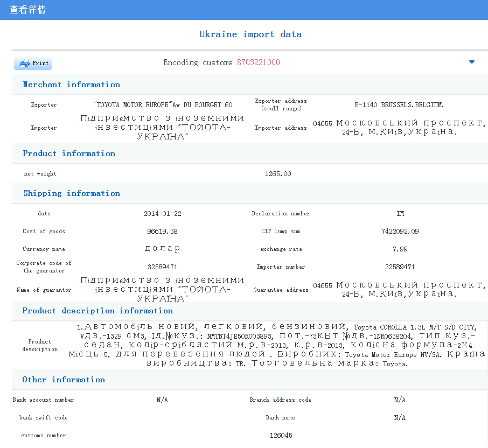Select the N/A value beside 'Bank name'
The width and height of the screenshot is (488, 448).
click(400, 417)
